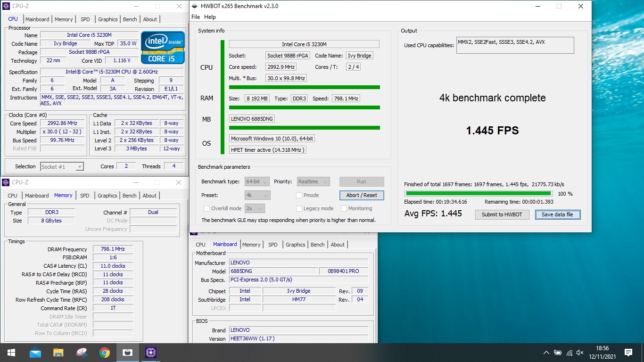644x362 pixels.
Task: Select About tab in the CPU-Z Memory window
Action: [149, 196]
